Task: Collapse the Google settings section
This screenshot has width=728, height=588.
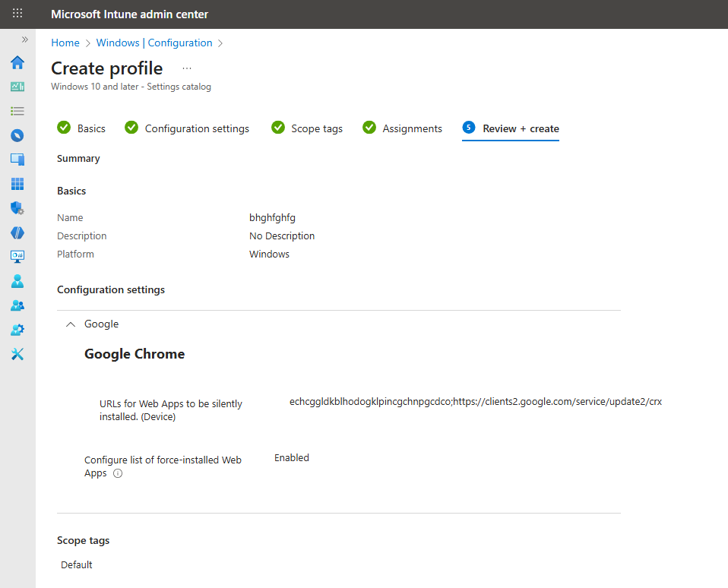Action: click(71, 324)
